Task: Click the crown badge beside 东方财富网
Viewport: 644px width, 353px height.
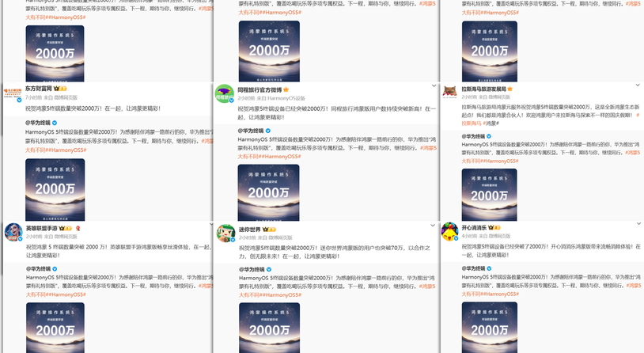Action: 60,89
